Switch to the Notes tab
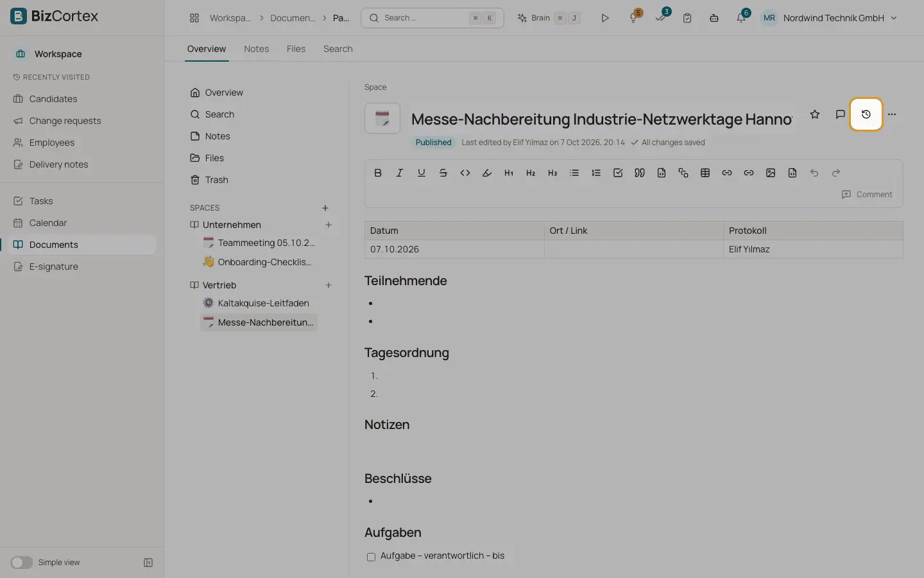Screen dimensions: 924x578 (x=256, y=49)
